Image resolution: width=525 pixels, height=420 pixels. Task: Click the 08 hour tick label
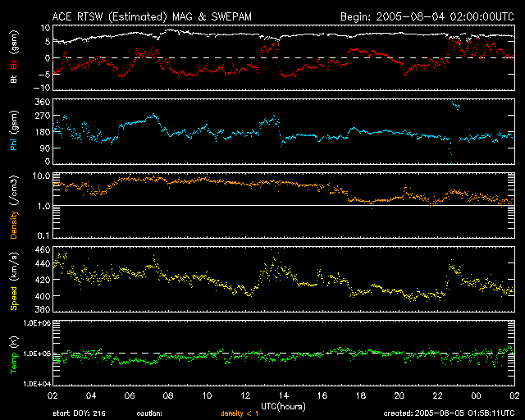168,395
